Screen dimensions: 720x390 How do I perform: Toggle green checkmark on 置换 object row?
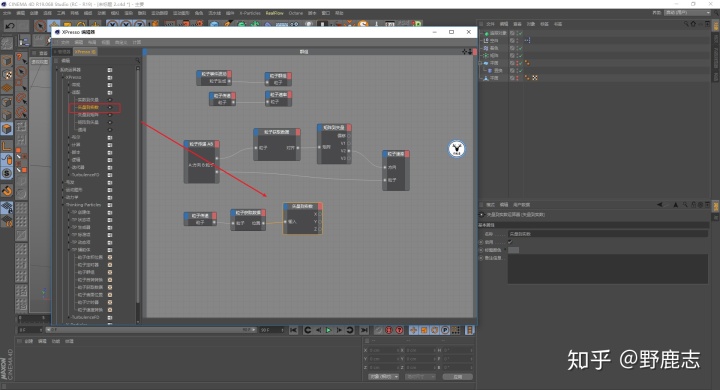tap(520, 70)
